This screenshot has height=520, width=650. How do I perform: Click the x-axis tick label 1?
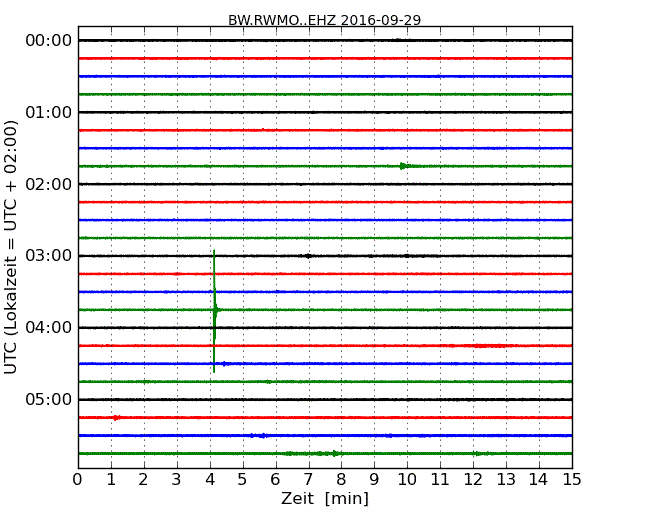click(x=111, y=480)
